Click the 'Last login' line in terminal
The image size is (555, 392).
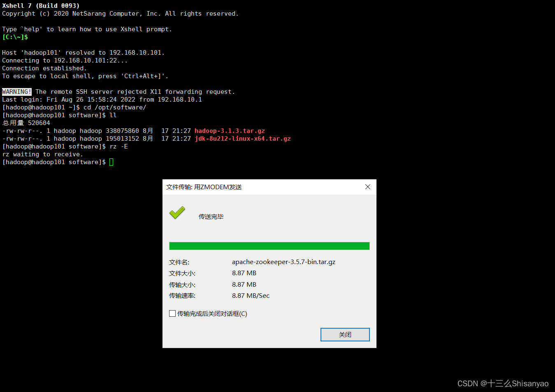[102, 100]
